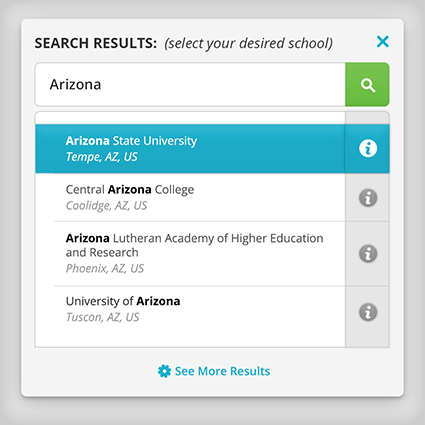The width and height of the screenshot is (425, 425).
Task: Focus the school search input field
Action: 190,85
